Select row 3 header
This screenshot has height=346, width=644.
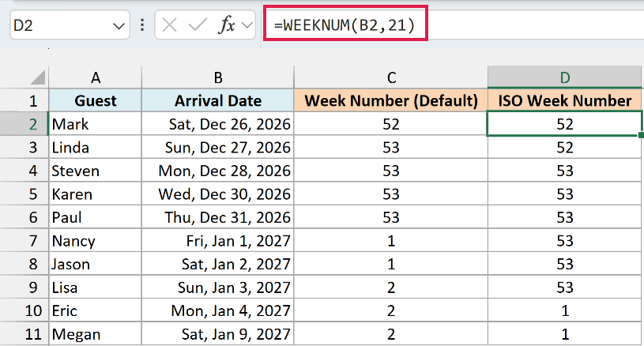24,148
